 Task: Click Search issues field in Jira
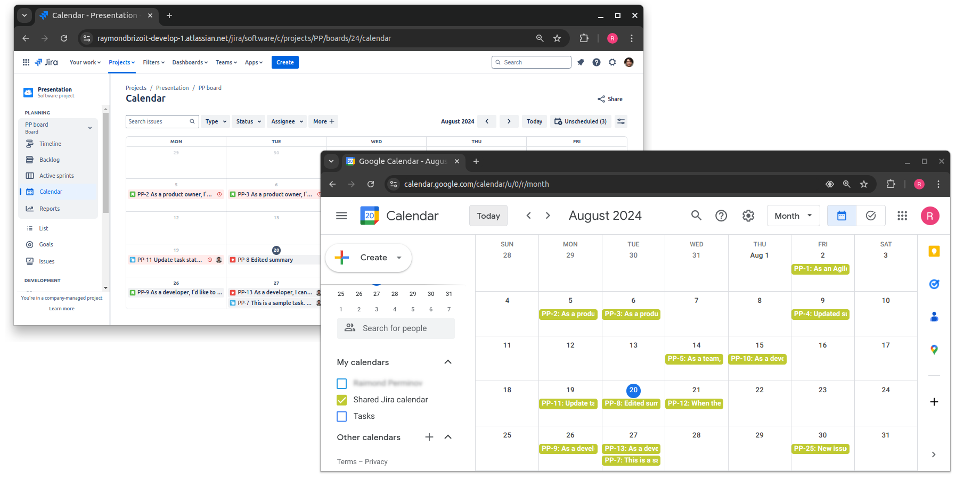click(162, 121)
